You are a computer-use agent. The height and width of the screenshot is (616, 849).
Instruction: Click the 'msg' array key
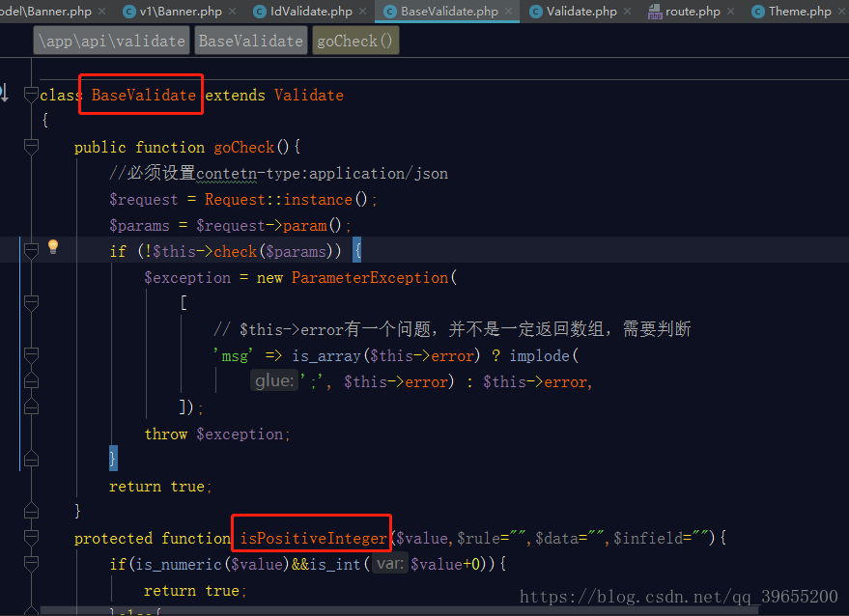click(x=234, y=355)
